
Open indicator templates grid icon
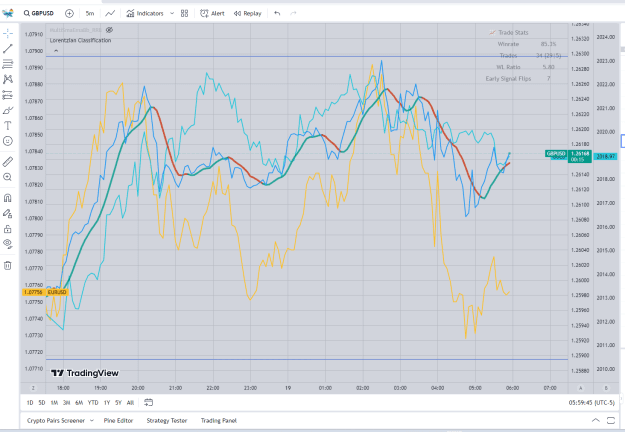click(x=185, y=13)
